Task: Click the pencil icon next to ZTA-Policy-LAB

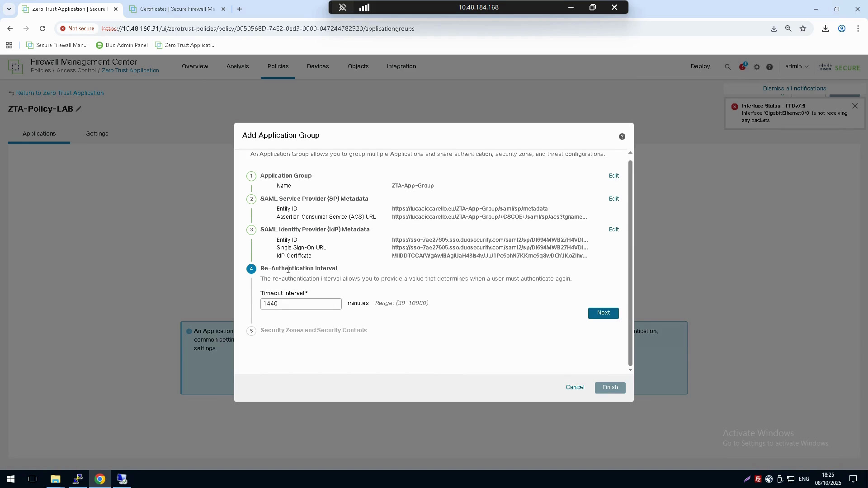Action: (x=79, y=109)
